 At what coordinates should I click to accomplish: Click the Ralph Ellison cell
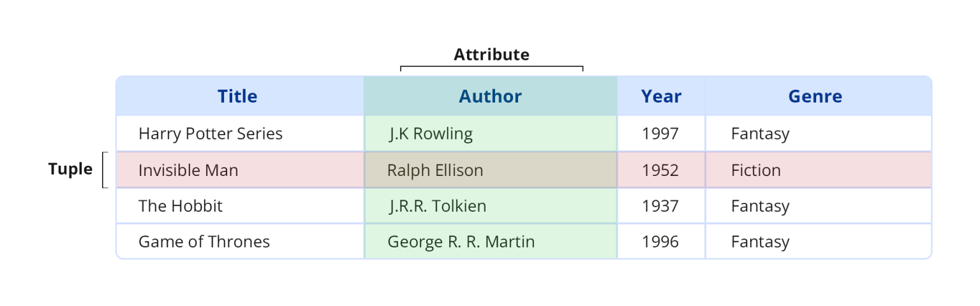[x=435, y=170]
